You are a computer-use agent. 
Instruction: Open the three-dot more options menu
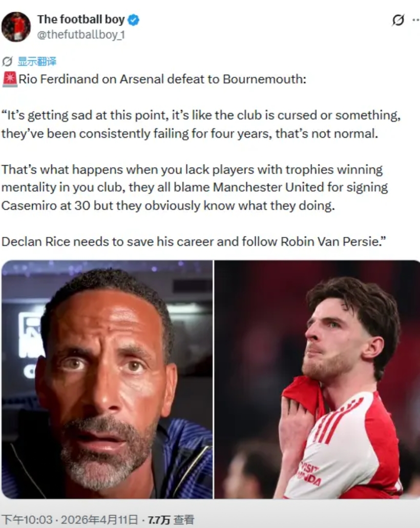tap(416, 20)
